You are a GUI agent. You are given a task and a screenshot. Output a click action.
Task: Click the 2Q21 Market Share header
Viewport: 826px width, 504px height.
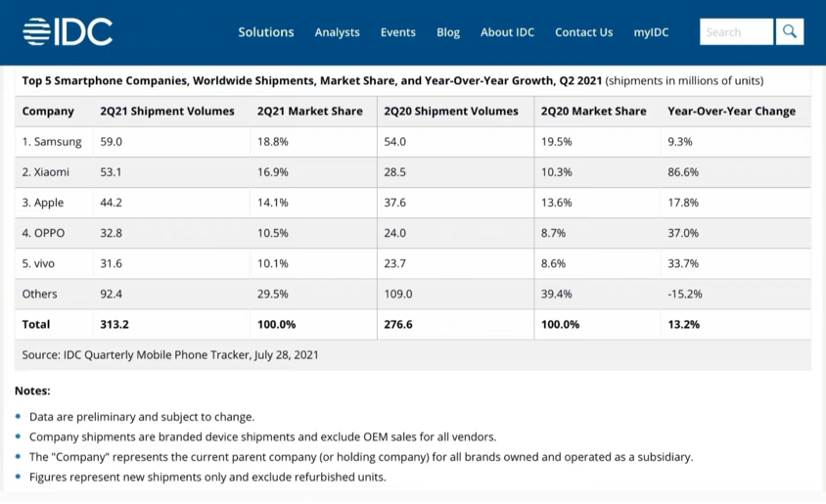[x=309, y=112]
